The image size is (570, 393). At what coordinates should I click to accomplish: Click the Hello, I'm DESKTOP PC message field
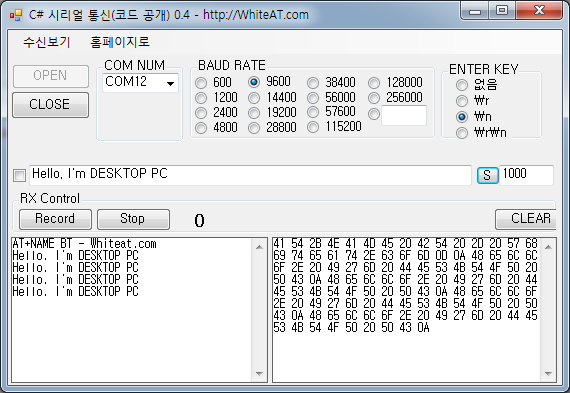click(x=250, y=175)
